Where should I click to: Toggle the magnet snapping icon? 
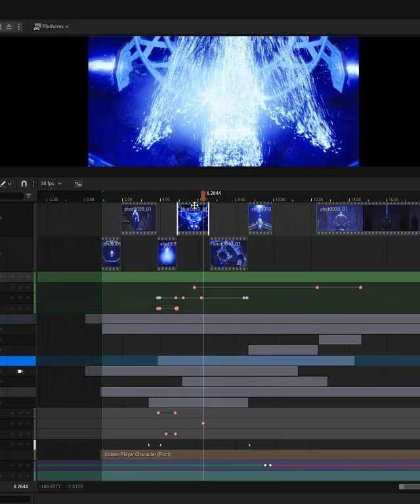[24, 184]
